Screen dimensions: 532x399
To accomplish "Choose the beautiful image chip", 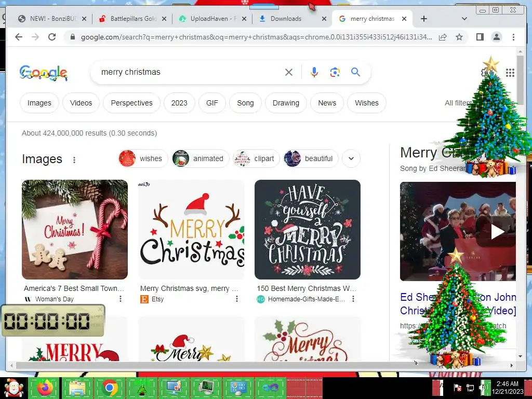I will click(311, 158).
